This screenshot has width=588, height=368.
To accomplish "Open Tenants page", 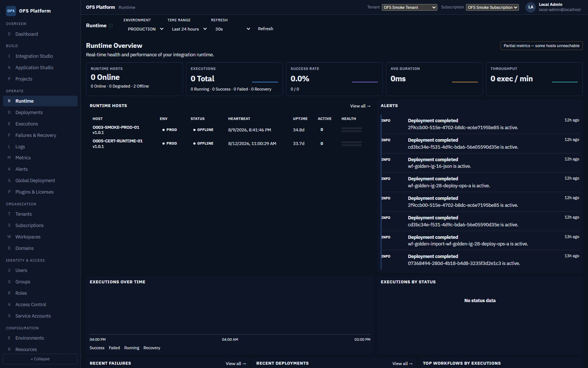I will (x=40, y=214).
